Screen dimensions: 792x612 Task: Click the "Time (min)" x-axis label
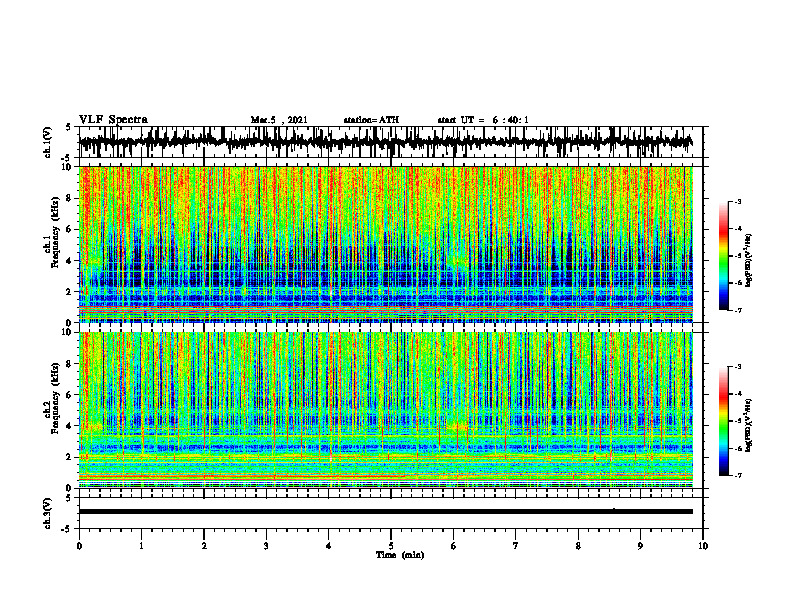tap(400, 555)
